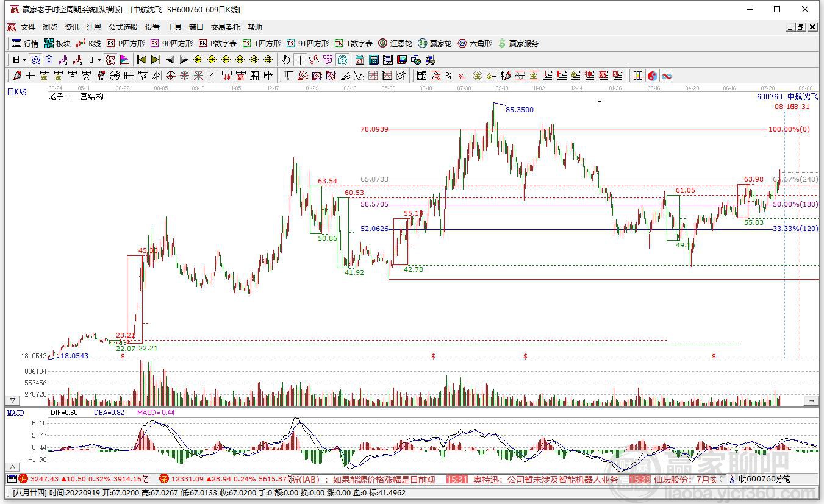Click the 奥特迅 news ticker headline
Screen dimensions: 824x504
[545, 480]
